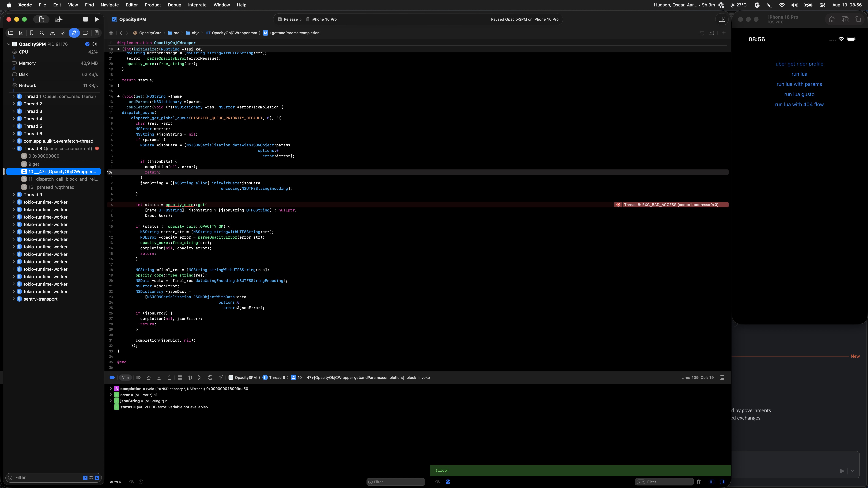Expand Thread 1 in debug navigator
The width and height of the screenshot is (868, 488).
point(14,96)
